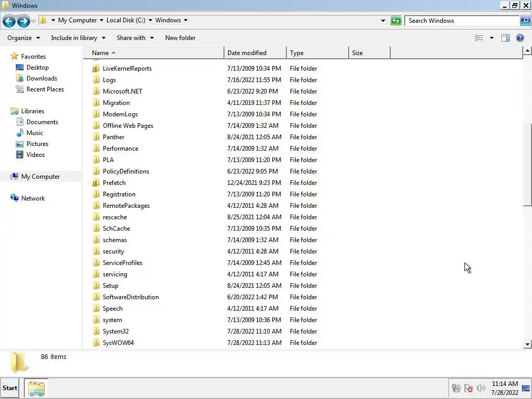Click the Change your view icon
Viewport: 532px width, 399px height.
point(478,38)
